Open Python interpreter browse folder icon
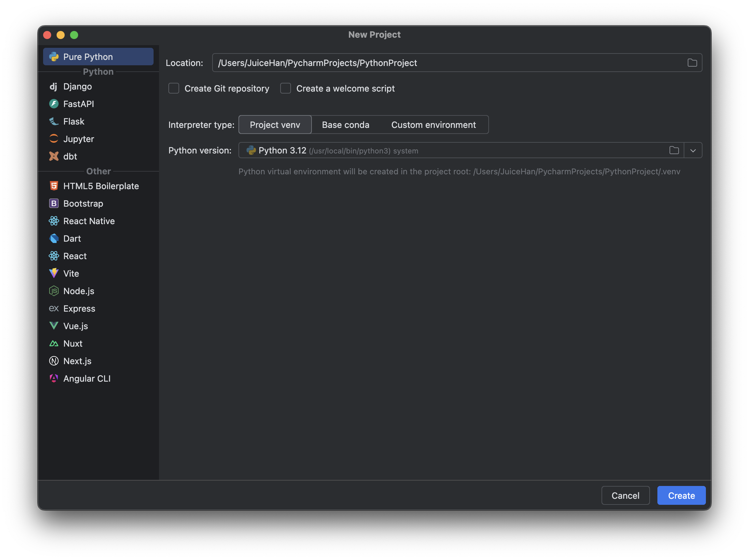This screenshot has width=749, height=560. coord(674,150)
